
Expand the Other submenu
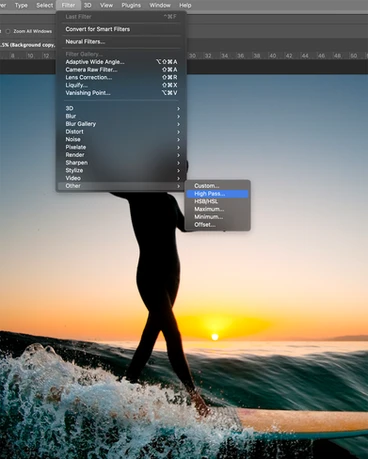coord(121,186)
